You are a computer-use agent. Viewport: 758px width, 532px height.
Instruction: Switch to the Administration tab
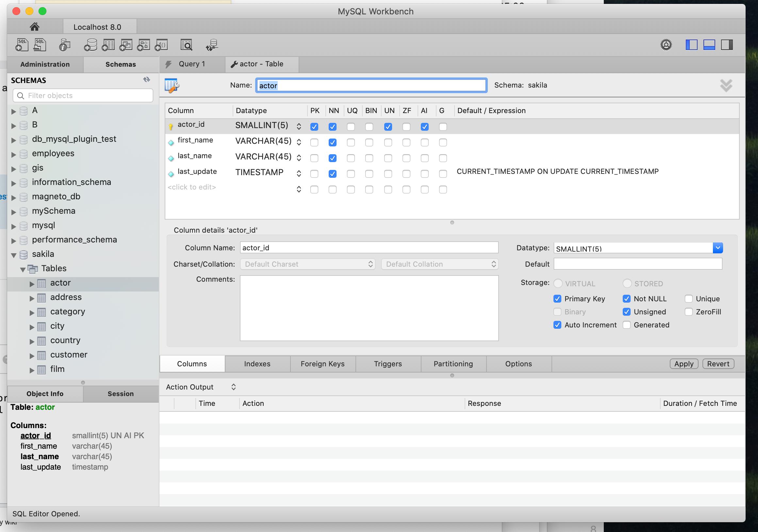45,64
